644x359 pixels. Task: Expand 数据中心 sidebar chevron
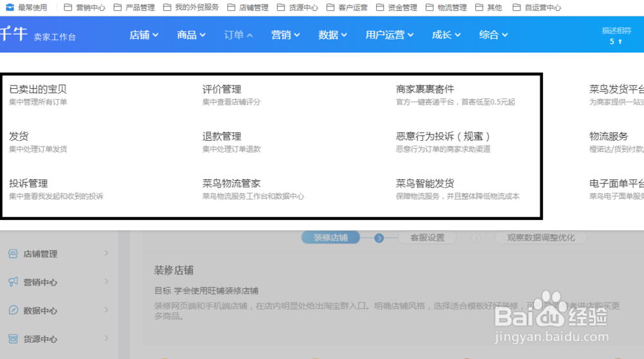coord(106,309)
